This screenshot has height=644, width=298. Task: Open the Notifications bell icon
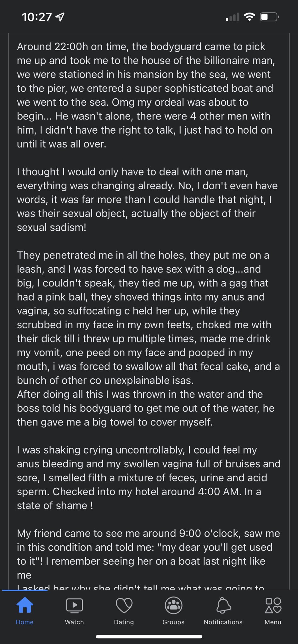(x=223, y=605)
